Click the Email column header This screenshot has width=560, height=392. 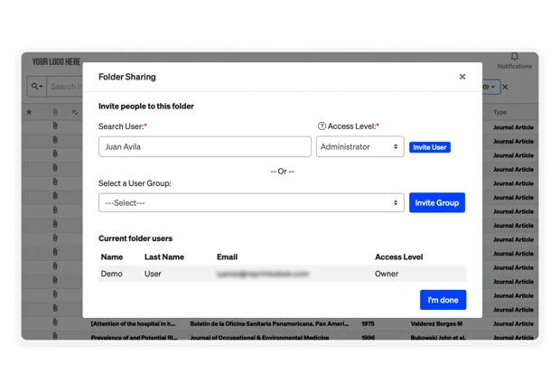227,257
